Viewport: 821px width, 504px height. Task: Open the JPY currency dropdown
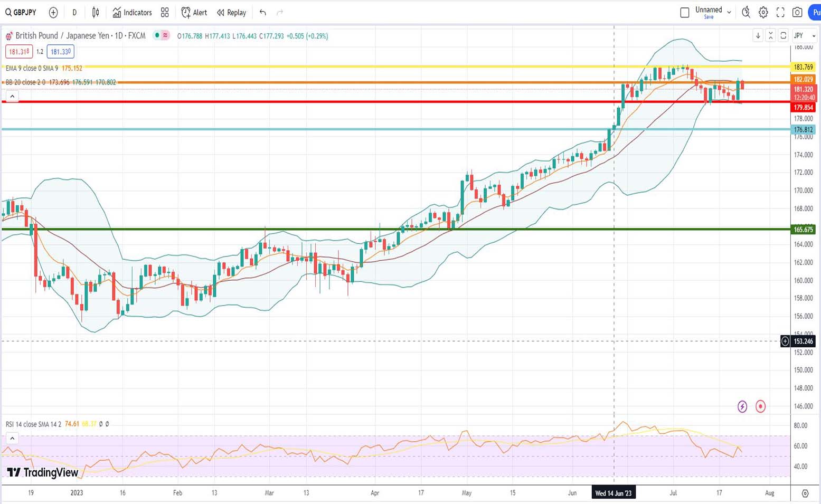pyautogui.click(x=804, y=35)
